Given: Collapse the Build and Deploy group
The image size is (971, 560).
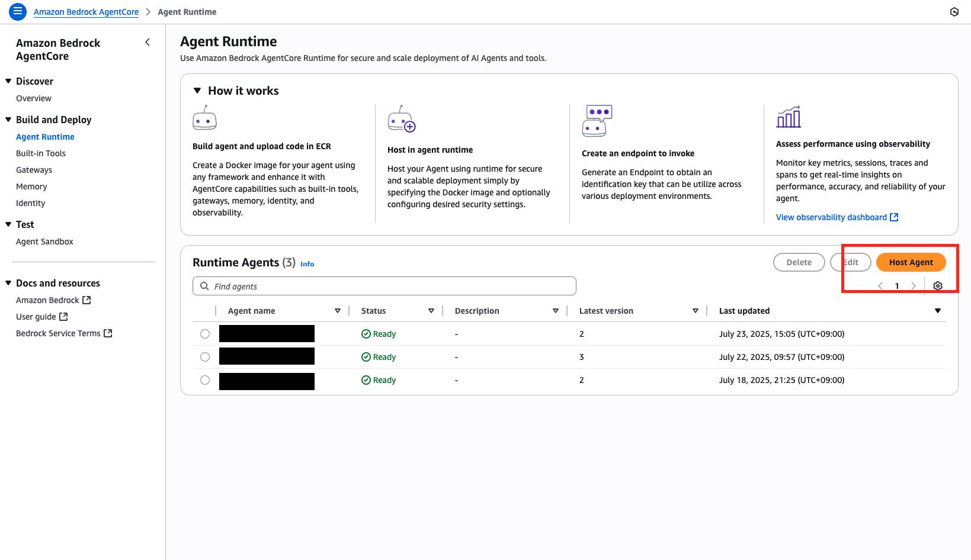Looking at the screenshot, I should coord(8,120).
